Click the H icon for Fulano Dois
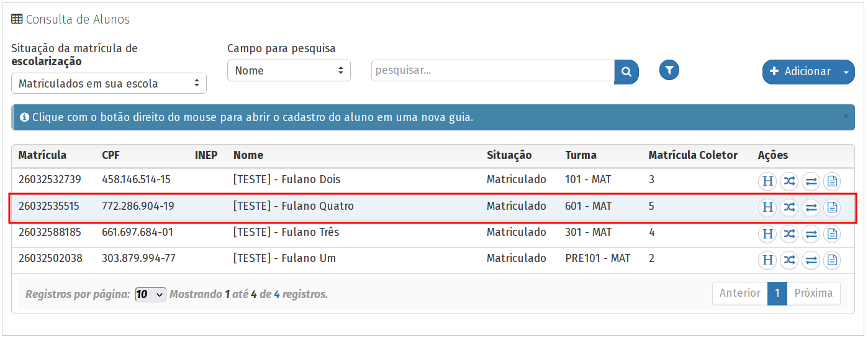 (767, 182)
